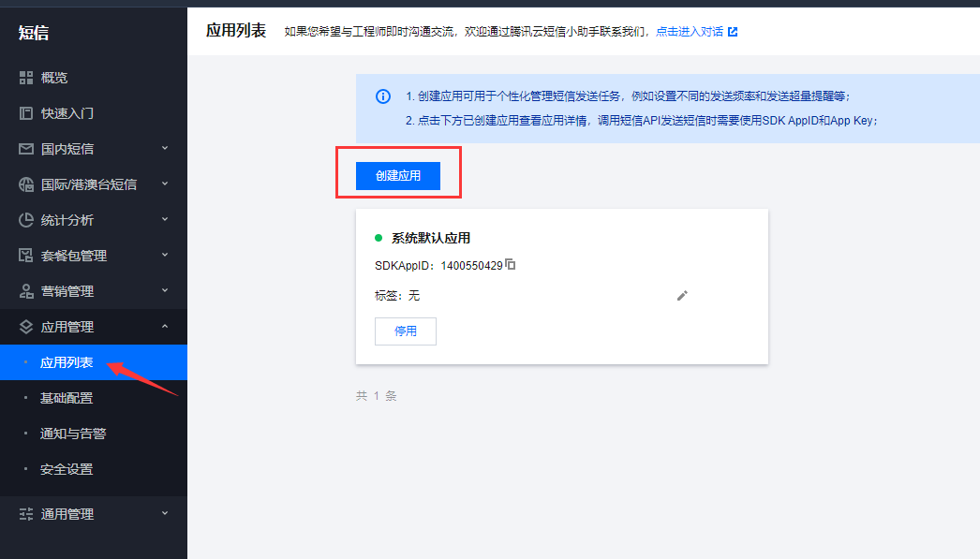
Task: Click the 统计分析 menu label
Action: point(67,220)
